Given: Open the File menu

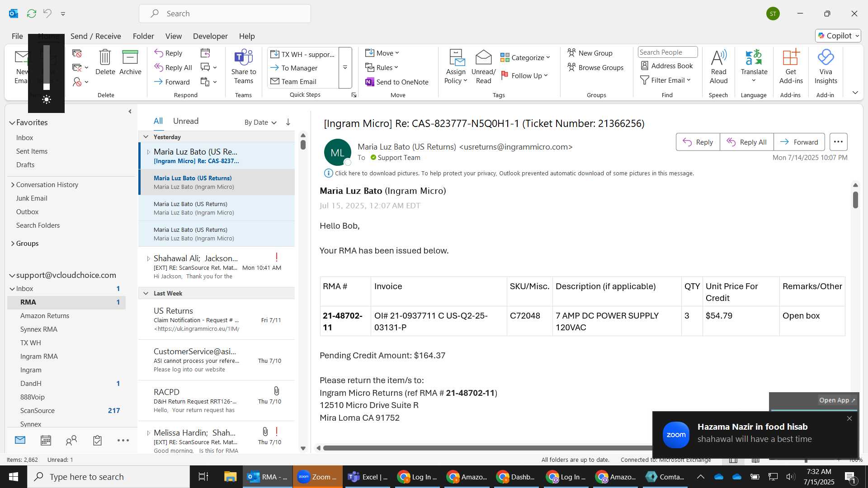Looking at the screenshot, I should (x=17, y=36).
